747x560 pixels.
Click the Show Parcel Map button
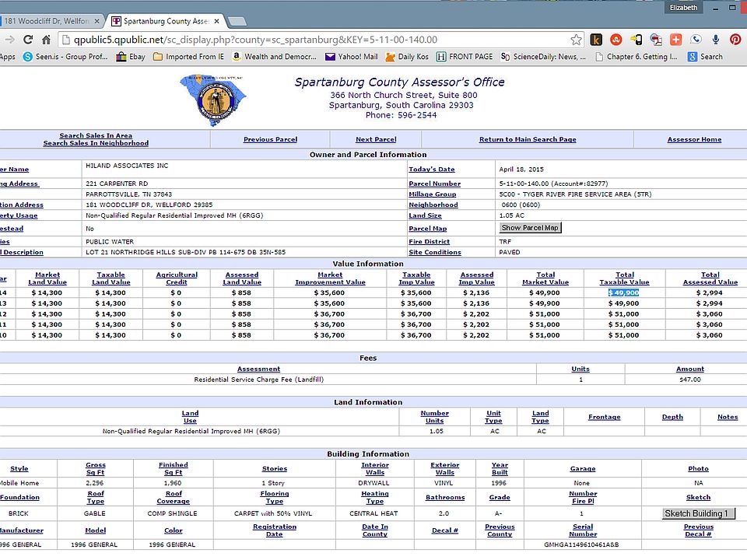click(530, 228)
